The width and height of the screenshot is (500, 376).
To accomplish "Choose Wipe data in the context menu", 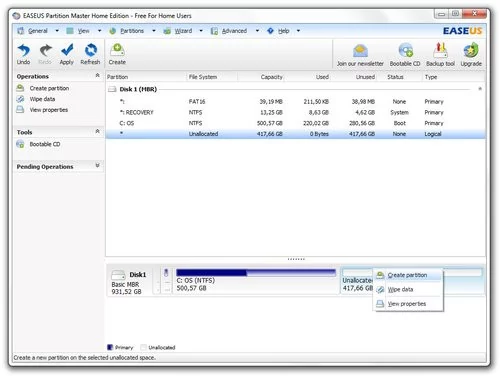I will click(408, 289).
